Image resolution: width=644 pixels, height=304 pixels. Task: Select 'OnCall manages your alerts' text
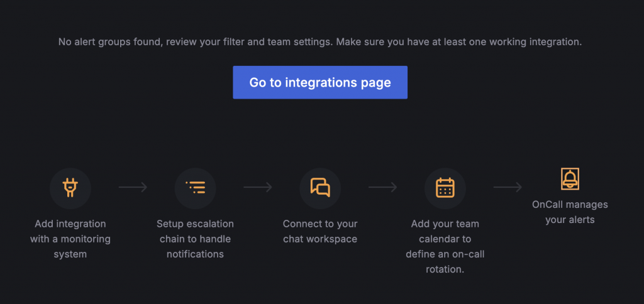click(x=570, y=212)
